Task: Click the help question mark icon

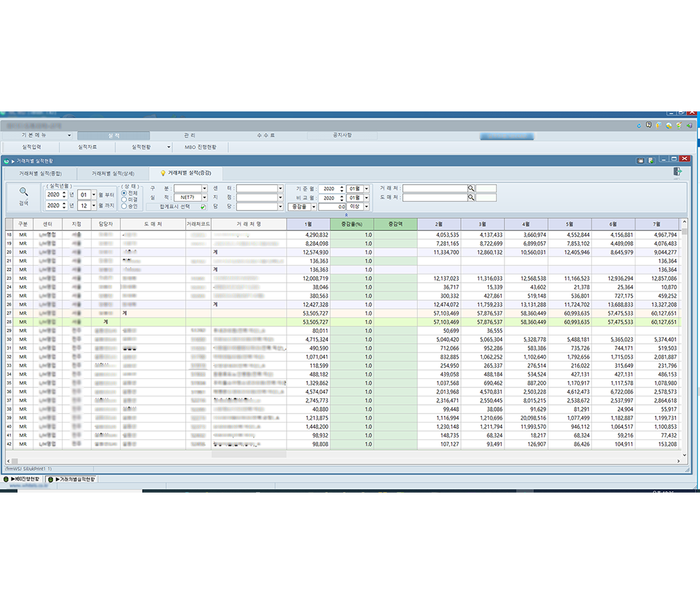Action: click(649, 125)
